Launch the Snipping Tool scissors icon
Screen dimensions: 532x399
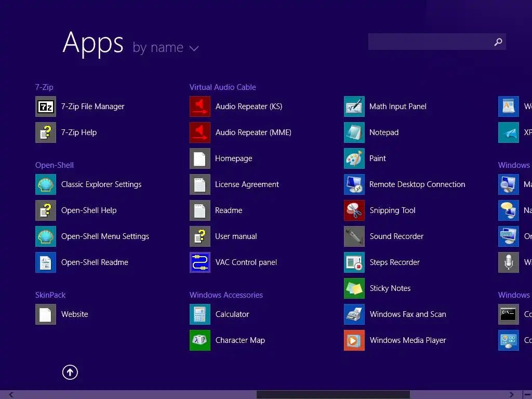[x=354, y=210]
